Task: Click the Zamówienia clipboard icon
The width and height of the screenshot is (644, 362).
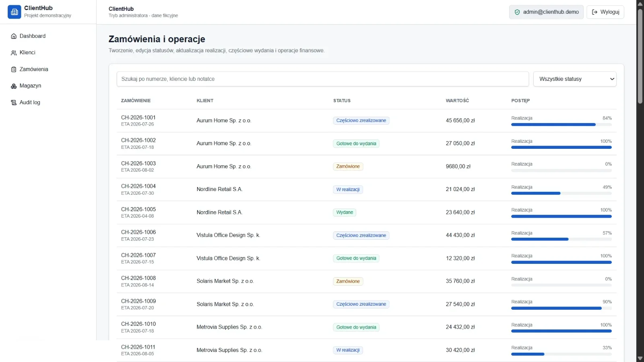Action: (14, 70)
